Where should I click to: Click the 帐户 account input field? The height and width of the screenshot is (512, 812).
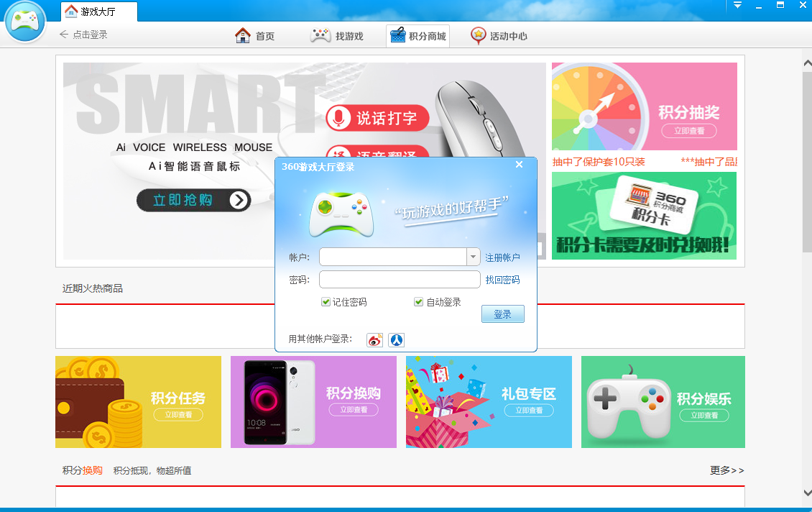point(393,257)
